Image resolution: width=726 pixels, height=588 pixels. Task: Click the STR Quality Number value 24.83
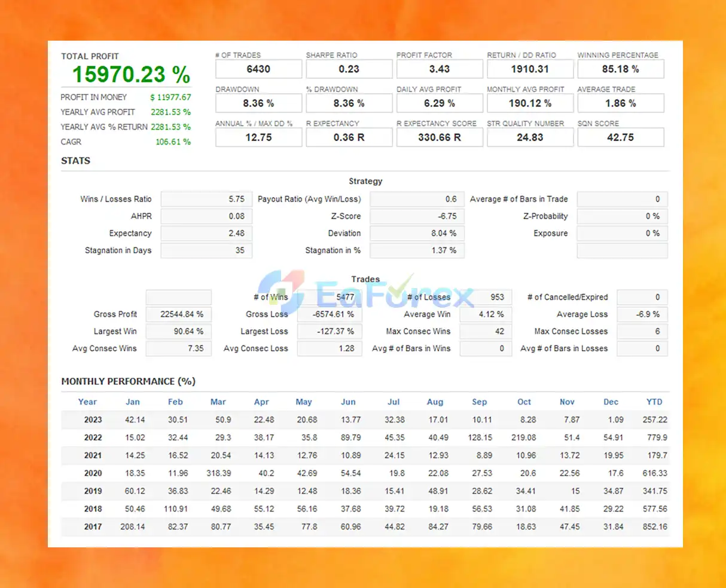coord(530,137)
